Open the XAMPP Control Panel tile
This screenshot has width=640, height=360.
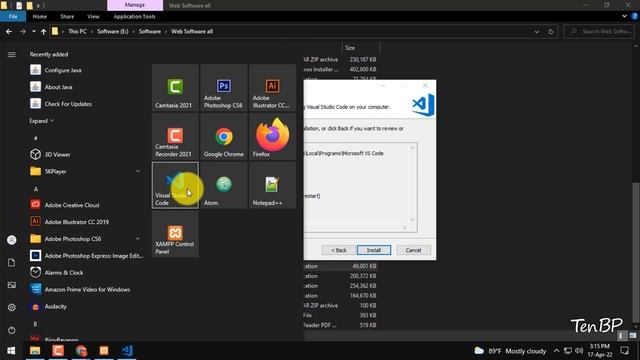tap(175, 234)
